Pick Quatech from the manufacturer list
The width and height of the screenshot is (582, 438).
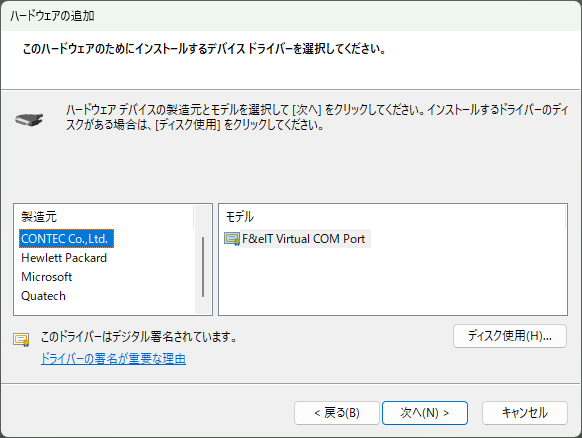click(x=43, y=296)
